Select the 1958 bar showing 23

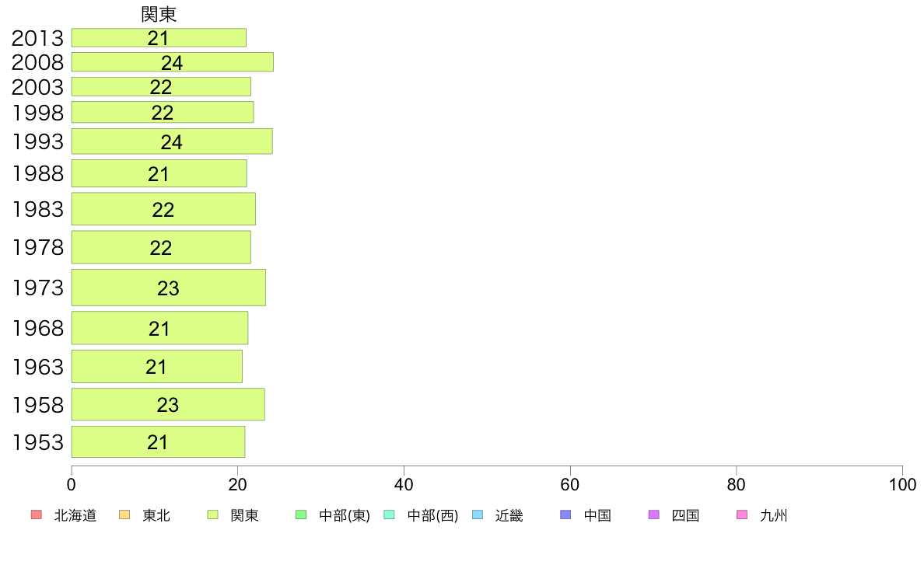tap(168, 404)
